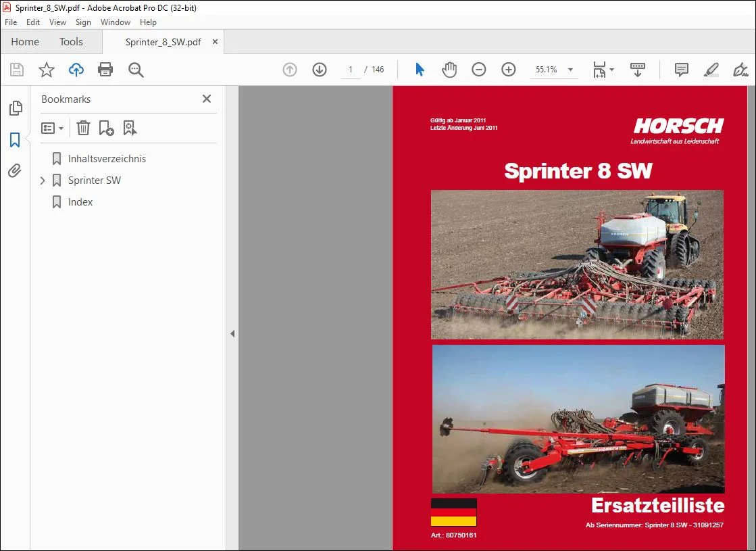756x551 pixels.
Task: Add a comment with speech bubble icon
Action: (681, 70)
